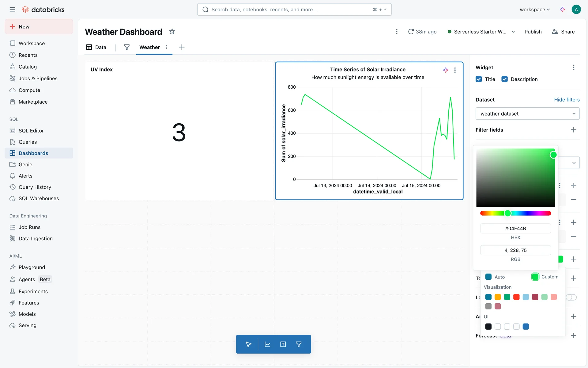Viewport: 588px width, 368px height.
Task: Click the add filter tool in bottom toolbar
Action: pyautogui.click(x=299, y=344)
